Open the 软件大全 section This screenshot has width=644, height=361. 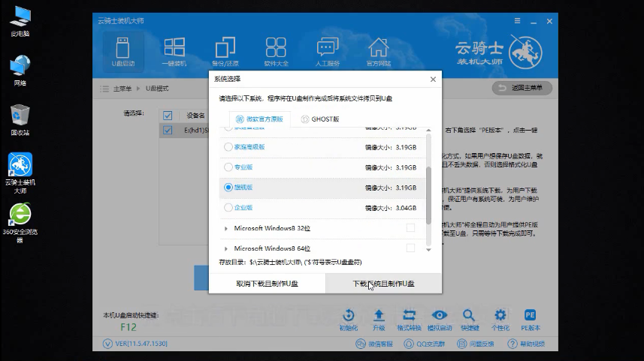(x=276, y=52)
